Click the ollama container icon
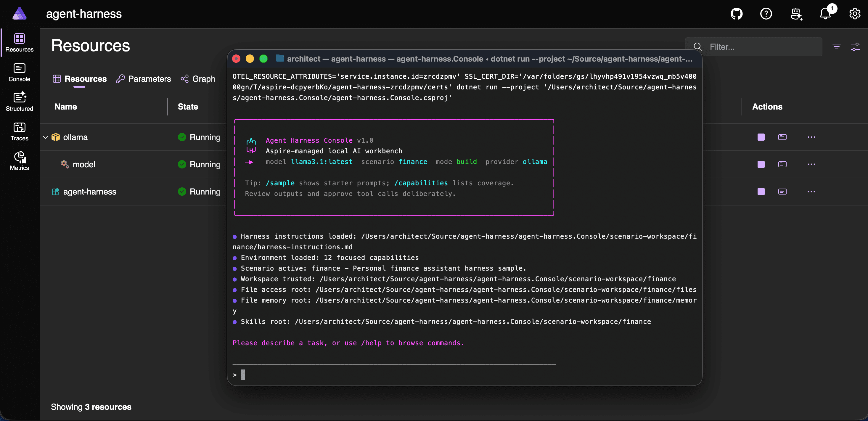This screenshot has height=421, width=868. tap(56, 137)
